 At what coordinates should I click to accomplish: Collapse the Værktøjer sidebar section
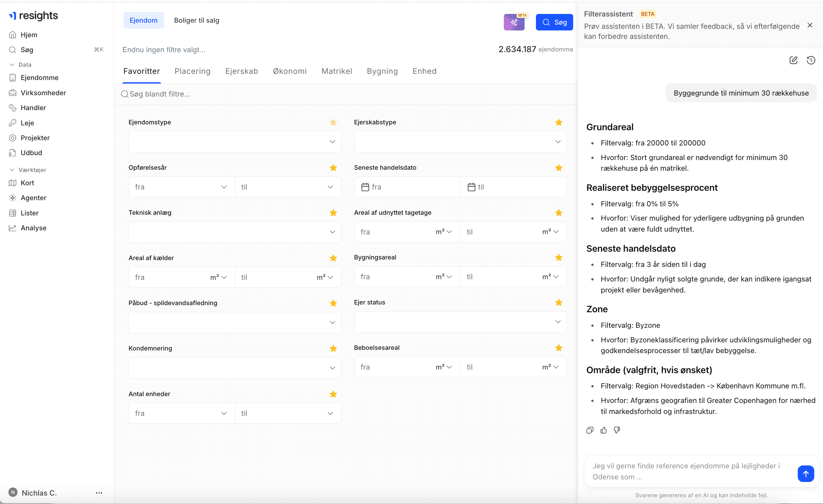click(x=28, y=170)
